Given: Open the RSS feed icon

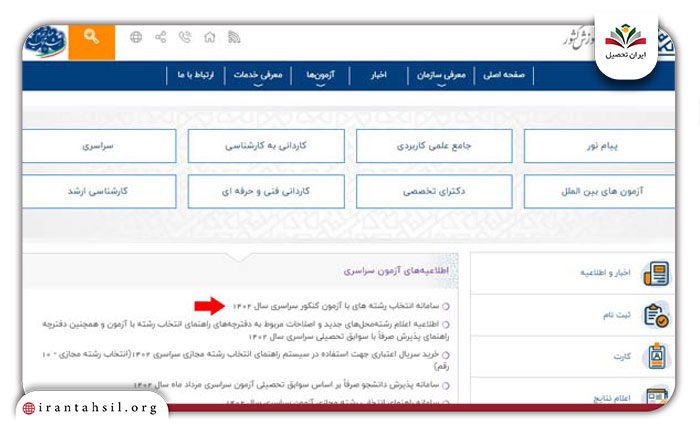Looking at the screenshot, I should pos(234,37).
